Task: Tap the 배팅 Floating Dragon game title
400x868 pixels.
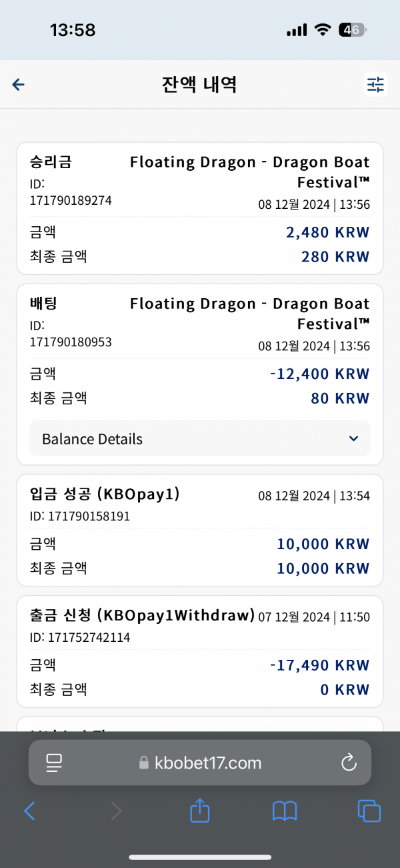Action: 249,314
